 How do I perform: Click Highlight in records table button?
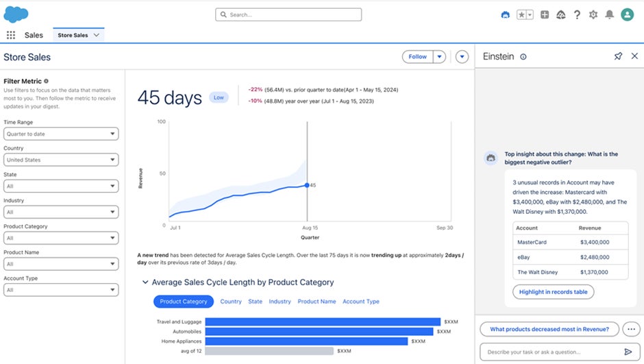coord(554,292)
